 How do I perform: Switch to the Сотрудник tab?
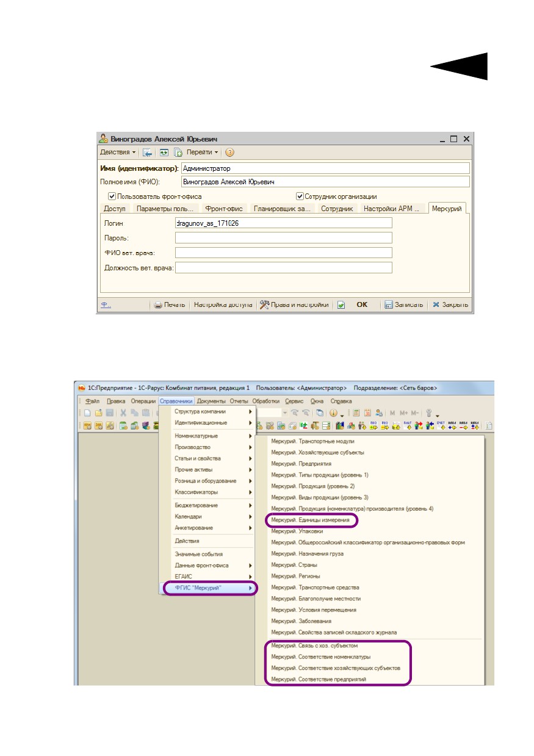[x=337, y=209]
